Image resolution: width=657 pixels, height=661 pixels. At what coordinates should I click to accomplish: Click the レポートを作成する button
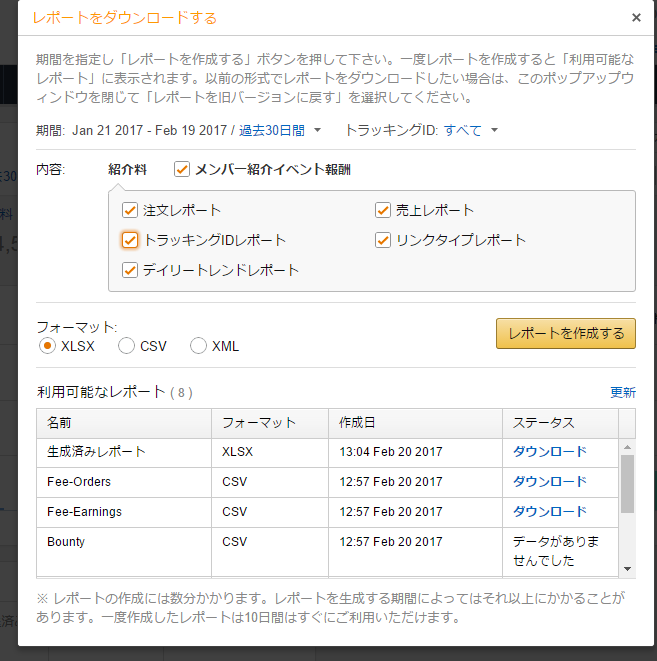pos(566,333)
